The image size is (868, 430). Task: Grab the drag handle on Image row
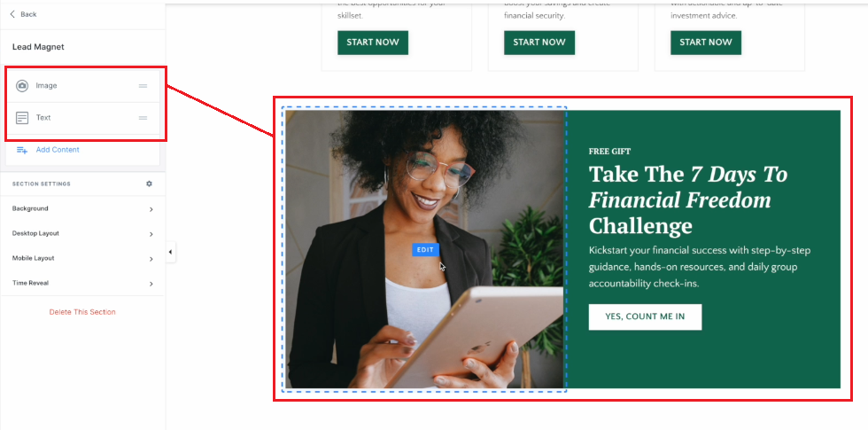143,86
